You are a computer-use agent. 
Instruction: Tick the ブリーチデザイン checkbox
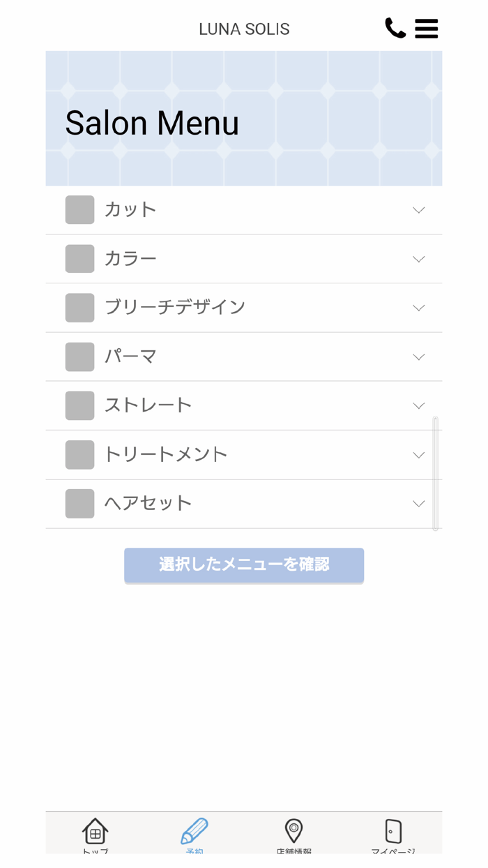click(79, 308)
